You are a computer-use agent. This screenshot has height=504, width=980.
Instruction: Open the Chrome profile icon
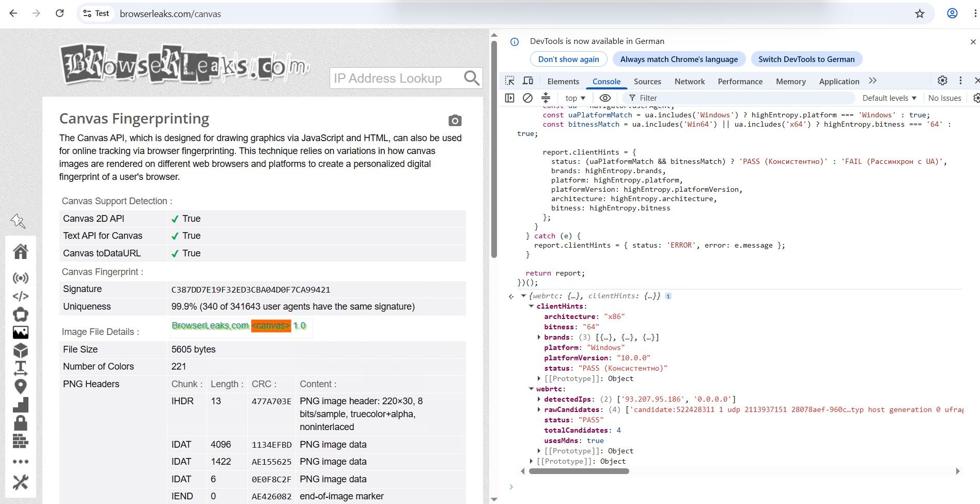(952, 13)
